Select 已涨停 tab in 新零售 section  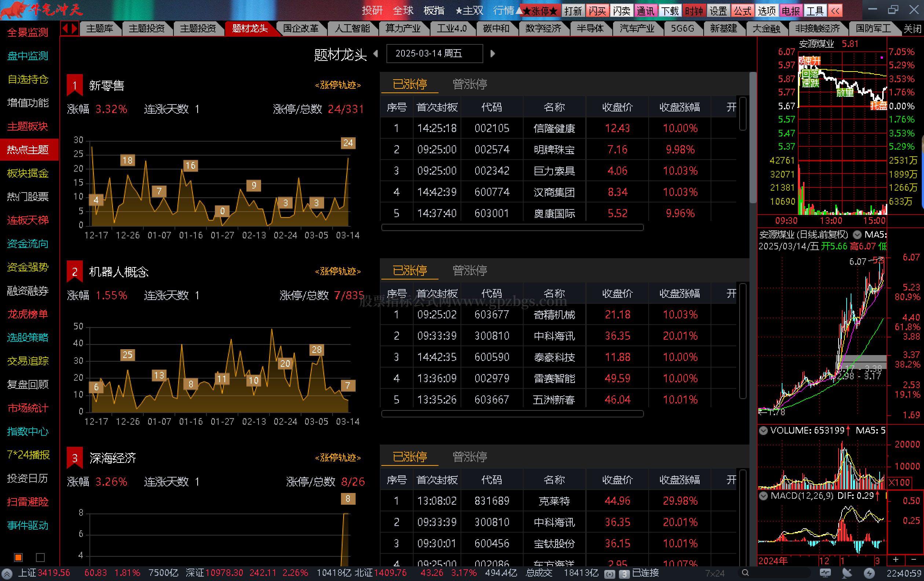tap(410, 84)
